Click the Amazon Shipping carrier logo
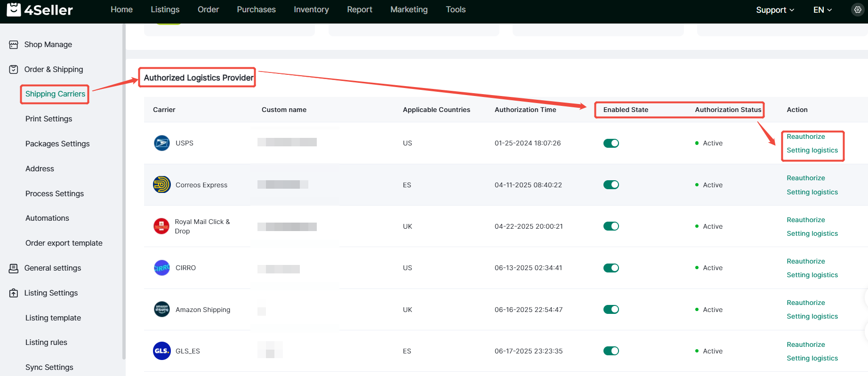 pos(161,310)
